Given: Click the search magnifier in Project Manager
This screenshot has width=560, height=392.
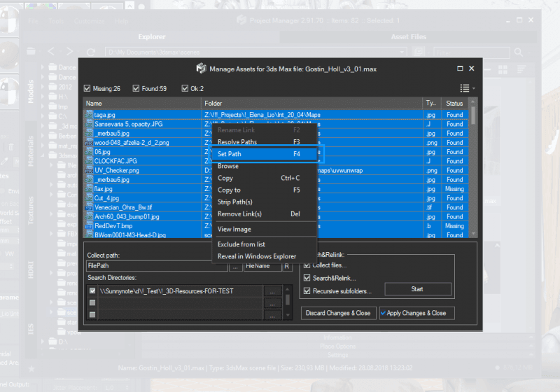Looking at the screenshot, I should (x=519, y=52).
